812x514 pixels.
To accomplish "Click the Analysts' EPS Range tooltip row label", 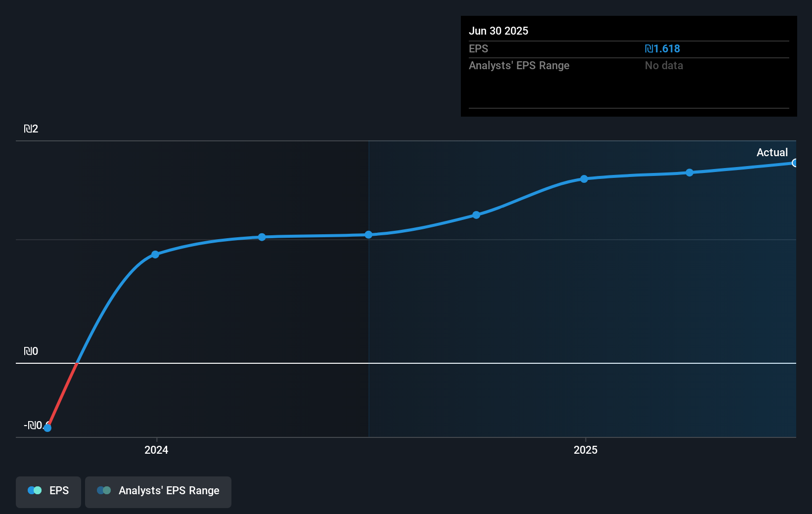I will 519,66.
